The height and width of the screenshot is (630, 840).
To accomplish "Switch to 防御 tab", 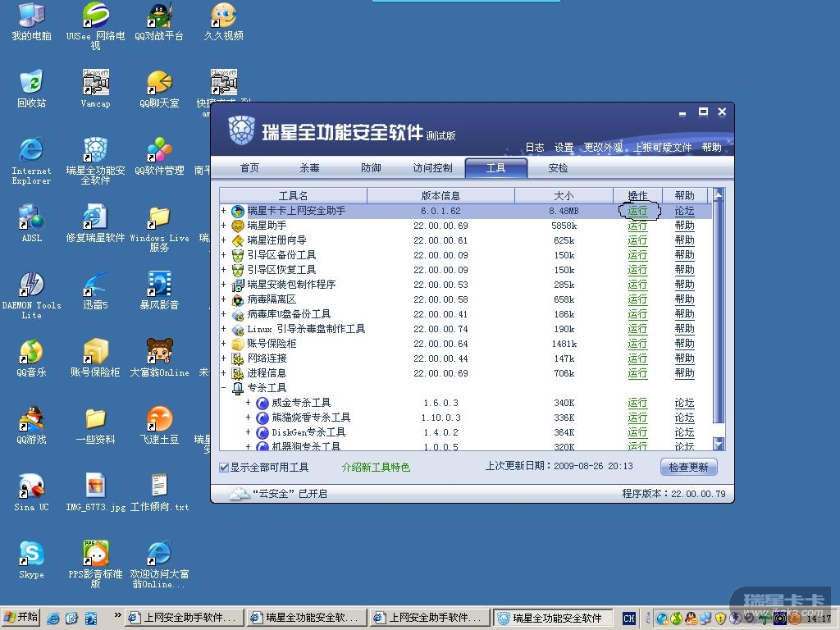I will [x=371, y=168].
